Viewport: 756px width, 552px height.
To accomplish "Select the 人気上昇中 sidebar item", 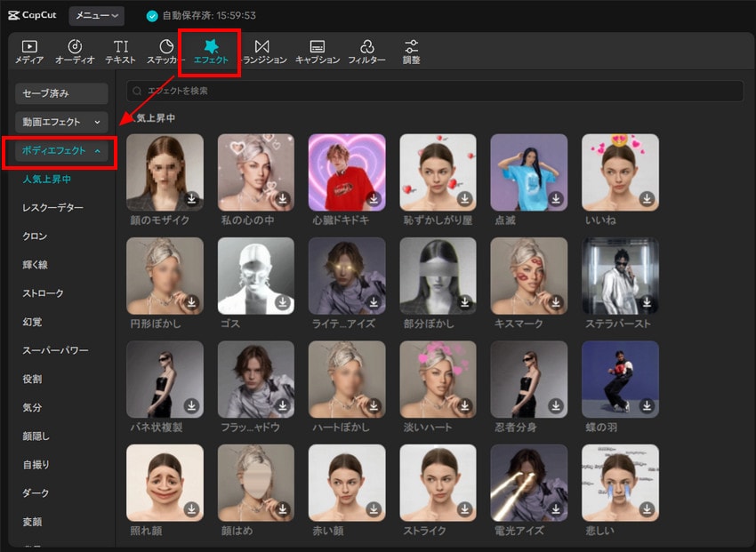I will coord(46,180).
